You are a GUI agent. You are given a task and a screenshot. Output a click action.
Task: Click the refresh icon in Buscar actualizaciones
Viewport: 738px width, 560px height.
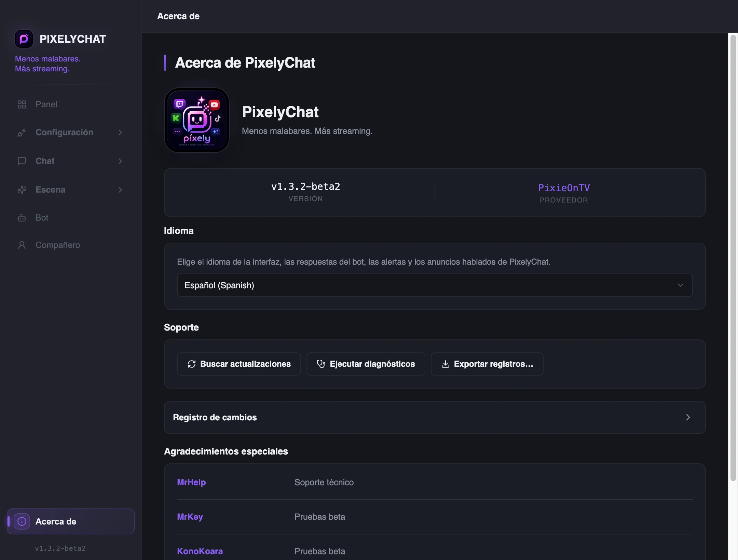pos(192,364)
